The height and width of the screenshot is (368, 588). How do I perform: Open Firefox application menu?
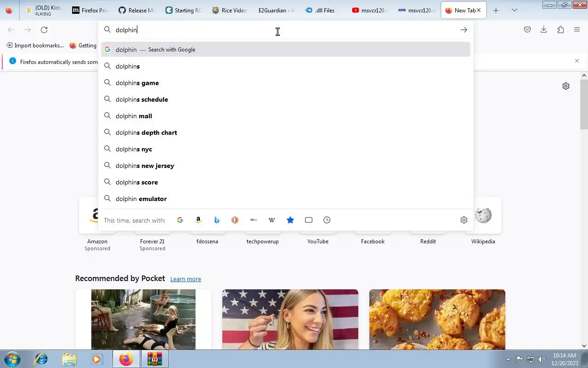tap(577, 30)
